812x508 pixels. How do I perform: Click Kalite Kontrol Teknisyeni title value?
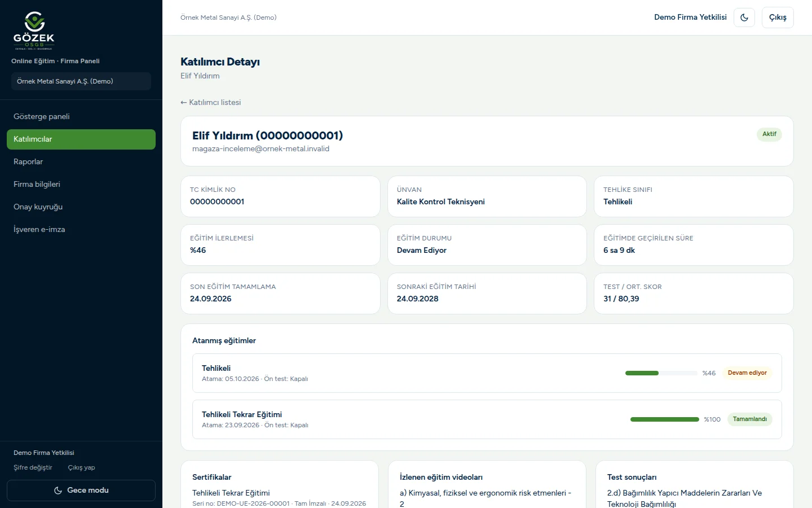point(441,202)
